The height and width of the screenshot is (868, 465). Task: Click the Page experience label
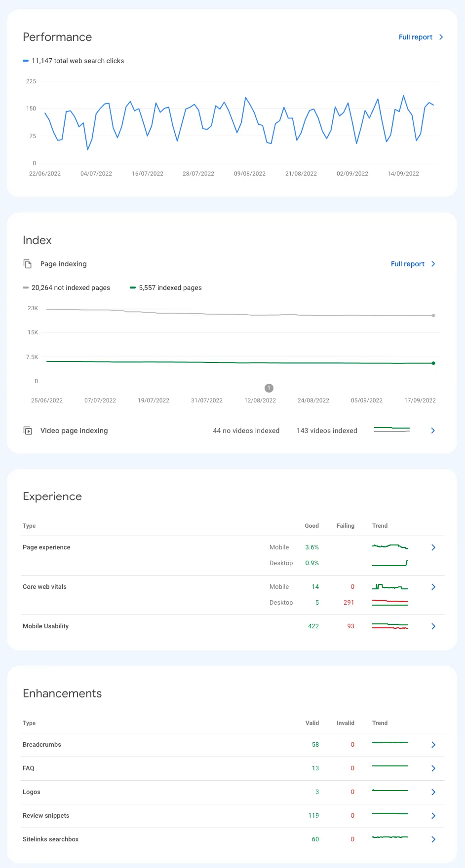[46, 547]
